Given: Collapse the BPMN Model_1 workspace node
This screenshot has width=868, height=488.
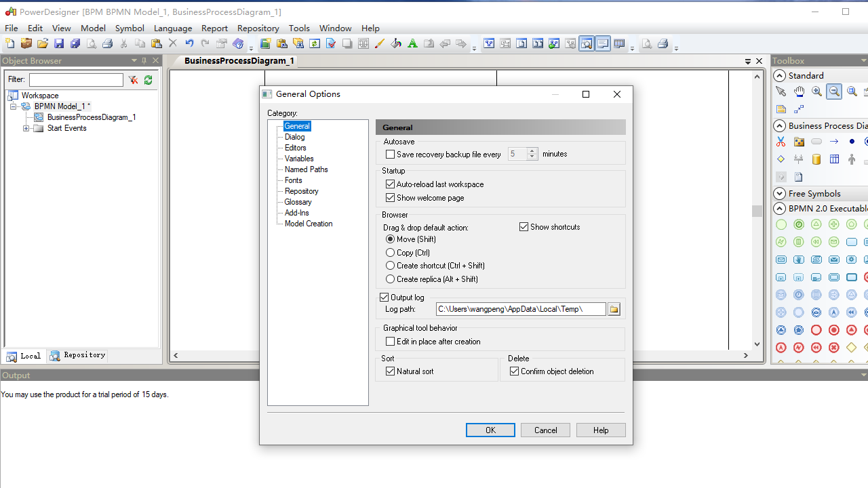Looking at the screenshot, I should 13,106.
